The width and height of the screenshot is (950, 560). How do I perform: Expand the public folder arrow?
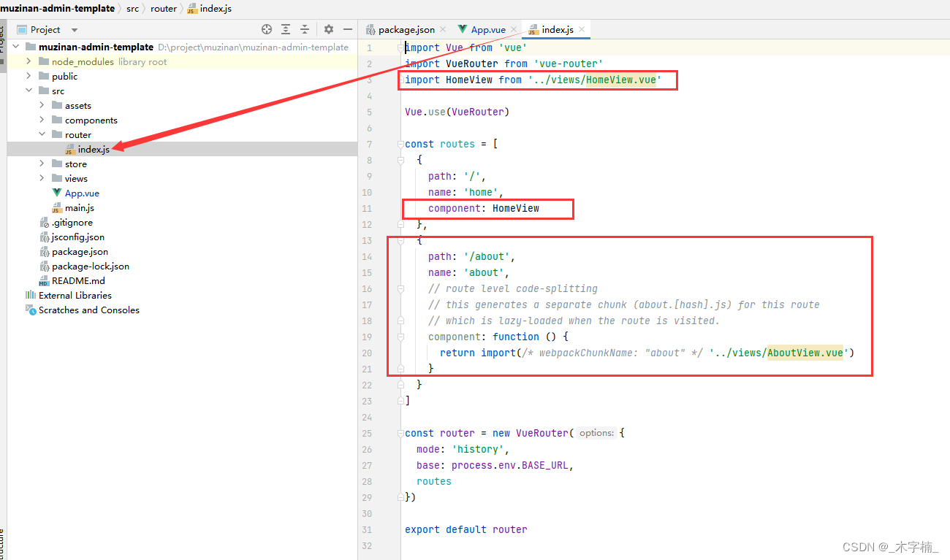tap(28, 77)
